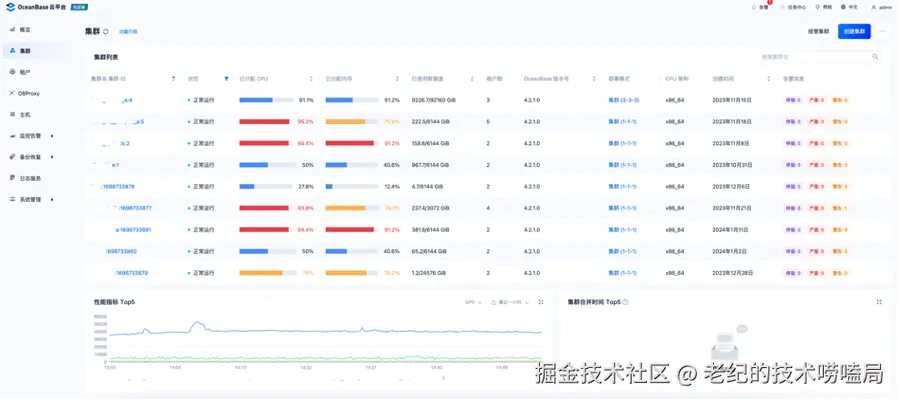Image resolution: width=898 pixels, height=400 pixels.
Task: Open the 功能介绍 link
Action: (128, 32)
